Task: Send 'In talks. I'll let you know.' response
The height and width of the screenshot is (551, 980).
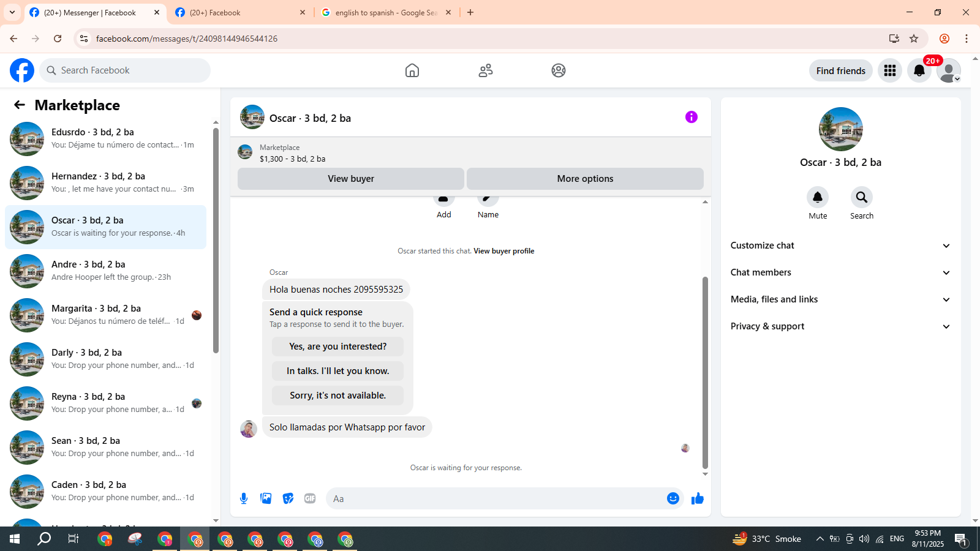Action: (x=337, y=371)
